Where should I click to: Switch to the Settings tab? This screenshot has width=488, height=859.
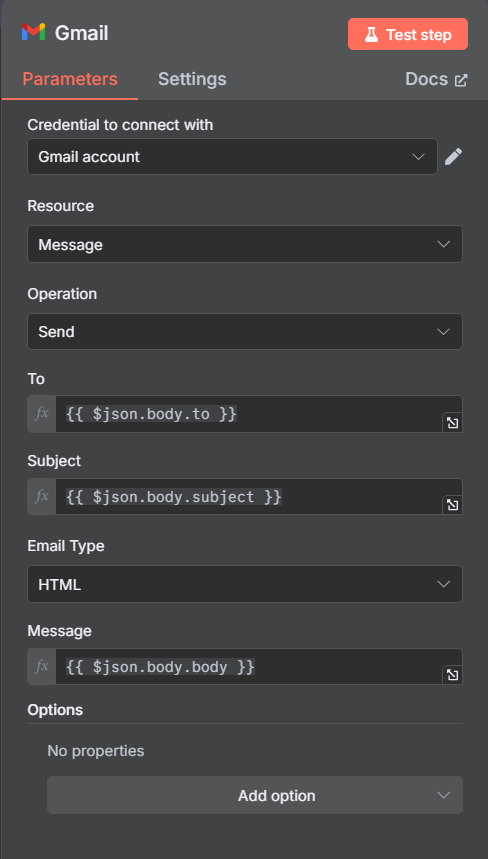pos(192,79)
